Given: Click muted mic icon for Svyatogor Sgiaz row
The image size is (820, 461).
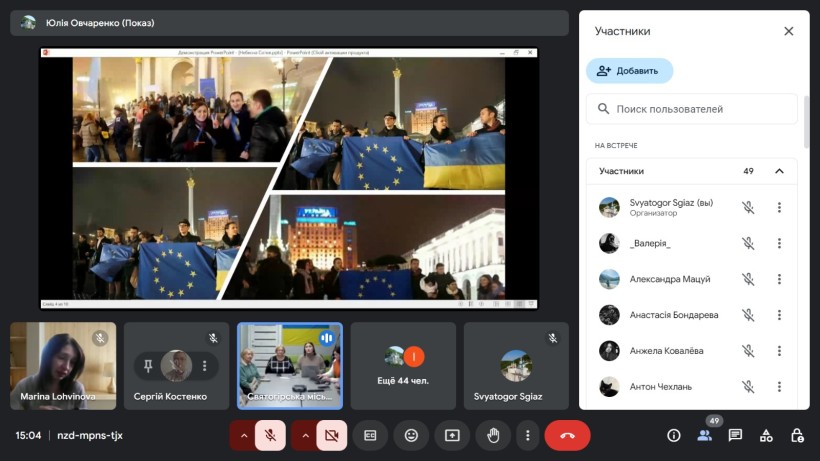Looking at the screenshot, I should [x=748, y=208].
